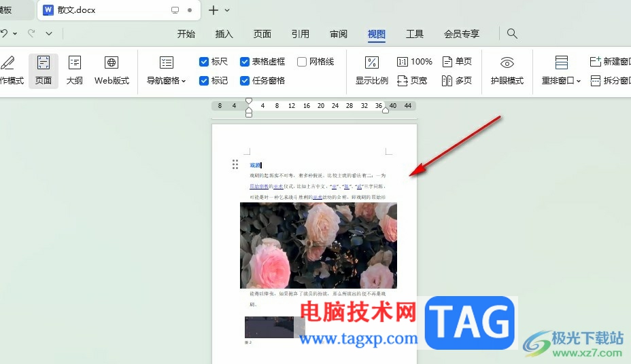Click the search magnifier icon
Image resolution: width=631 pixels, height=364 pixels.
[x=512, y=33]
